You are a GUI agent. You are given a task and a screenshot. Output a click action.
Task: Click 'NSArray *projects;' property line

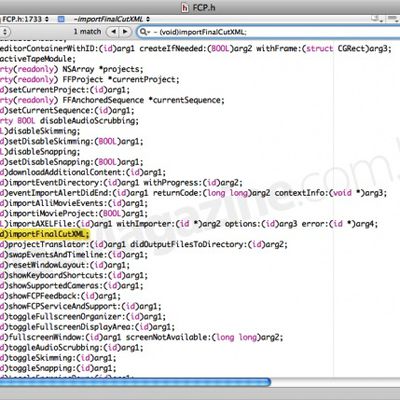pyautogui.click(x=72, y=69)
